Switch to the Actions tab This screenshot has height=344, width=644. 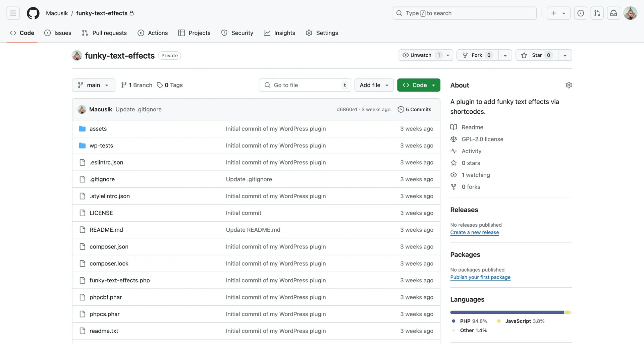[x=153, y=33]
